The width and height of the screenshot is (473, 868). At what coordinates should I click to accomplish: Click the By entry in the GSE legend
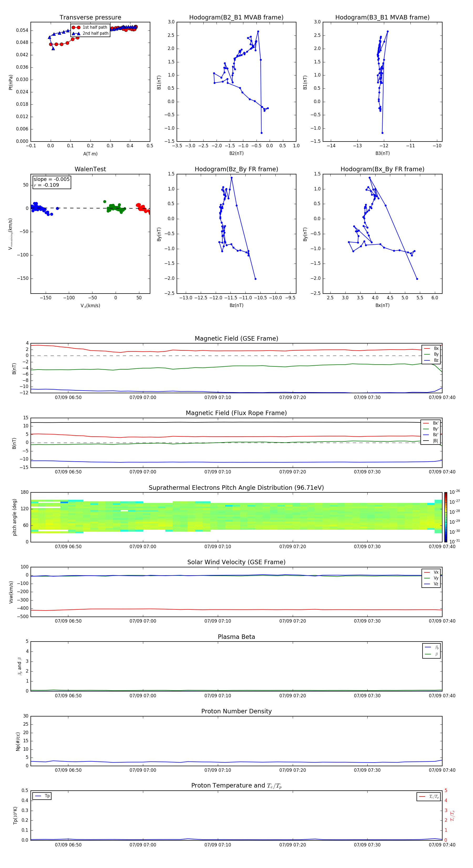point(431,355)
